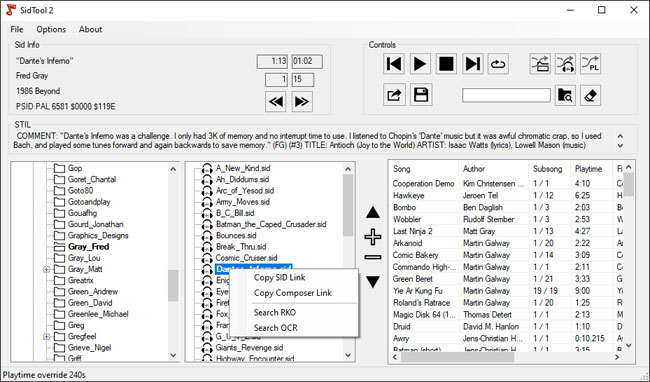Viewport: 650px width, 382px height.
Task: Click the export/share icon
Action: [x=394, y=95]
